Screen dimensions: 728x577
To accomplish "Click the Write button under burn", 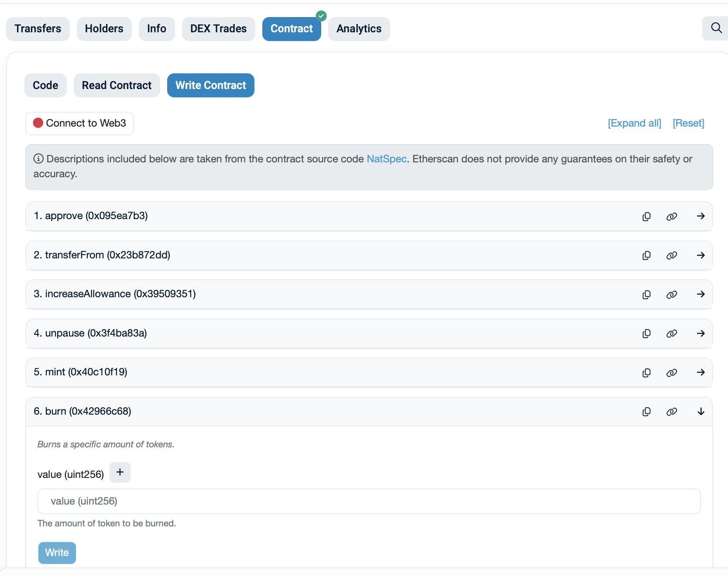I will pos(57,553).
